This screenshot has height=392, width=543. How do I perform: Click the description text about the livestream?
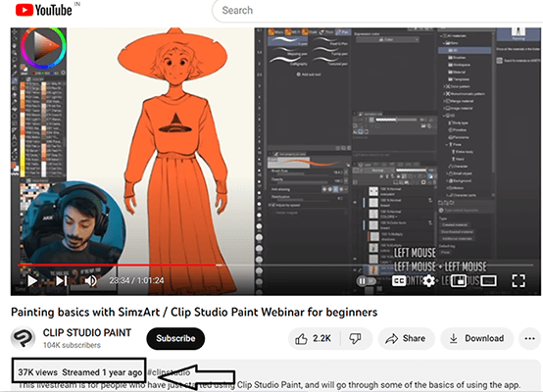click(x=269, y=385)
